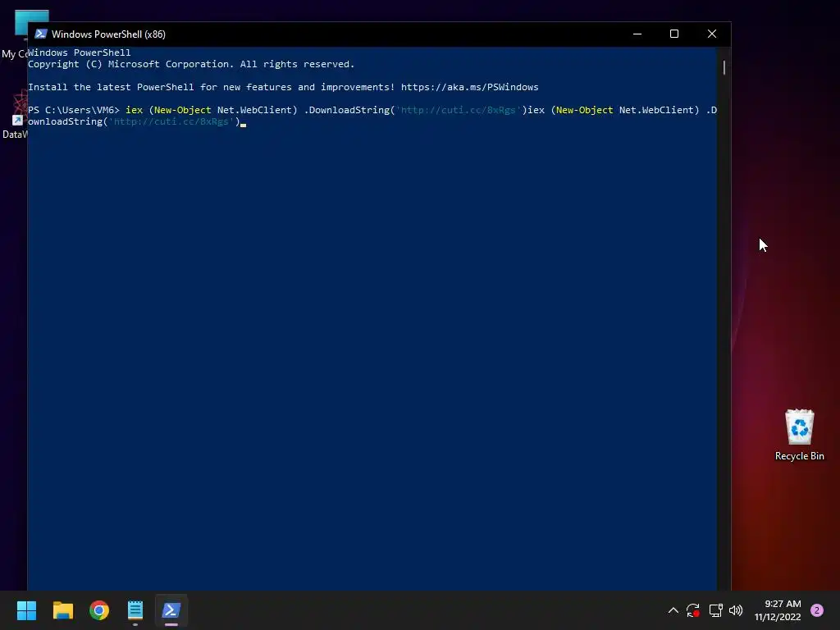Close the PowerShell window
Screen dimensions: 840x630
pos(712,34)
